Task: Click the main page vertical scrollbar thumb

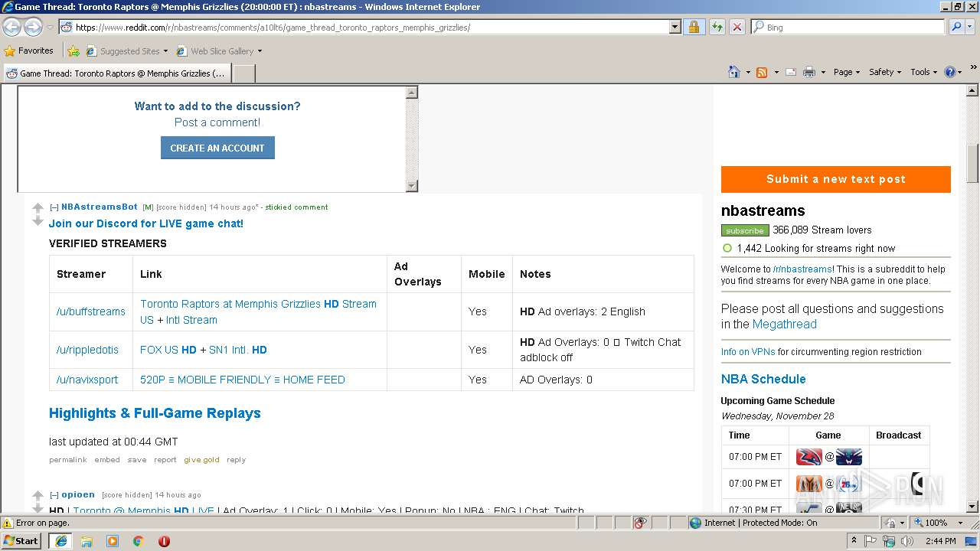Action: (973, 164)
